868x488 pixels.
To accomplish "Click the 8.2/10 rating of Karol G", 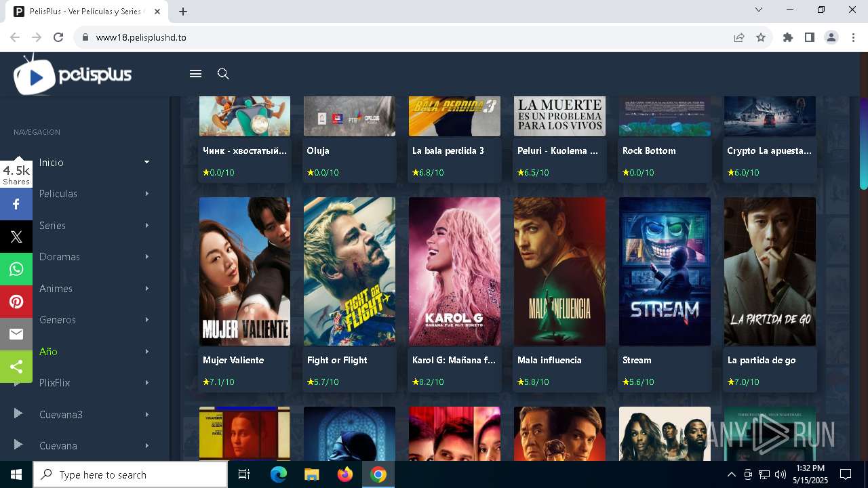I will (428, 382).
